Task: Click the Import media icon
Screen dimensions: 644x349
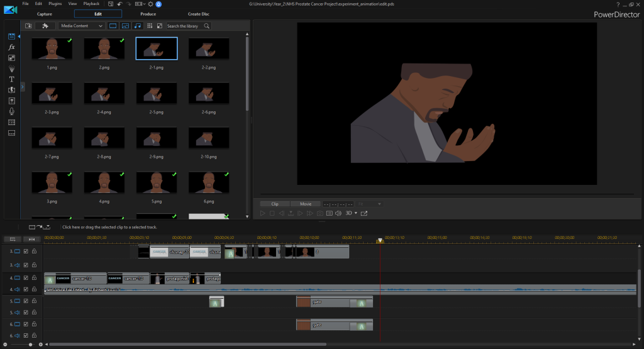Action: click(28, 26)
